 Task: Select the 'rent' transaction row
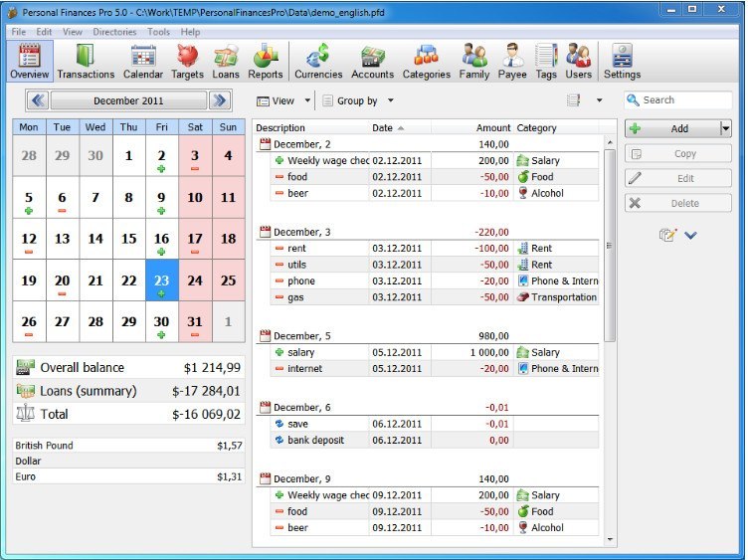pyautogui.click(x=434, y=248)
